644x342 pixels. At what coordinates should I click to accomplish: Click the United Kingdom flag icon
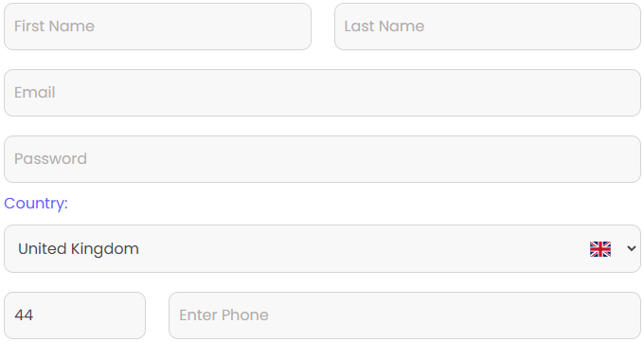(600, 249)
